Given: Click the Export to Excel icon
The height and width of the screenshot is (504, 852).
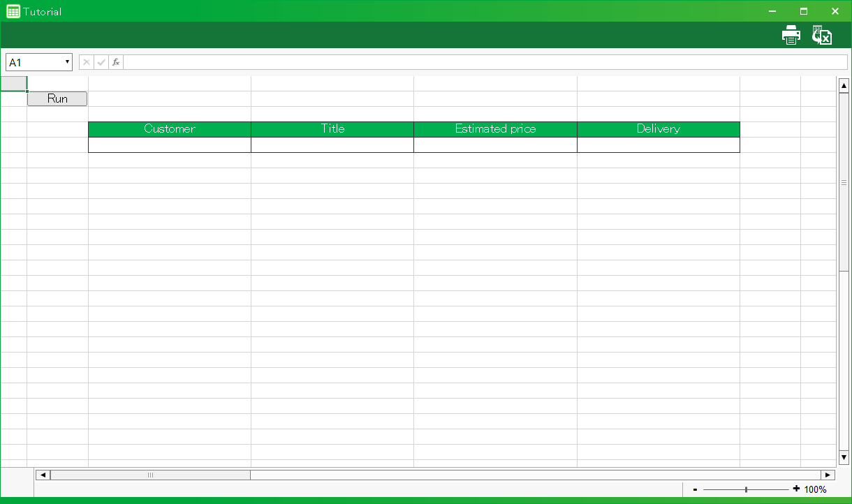Looking at the screenshot, I should [822, 35].
